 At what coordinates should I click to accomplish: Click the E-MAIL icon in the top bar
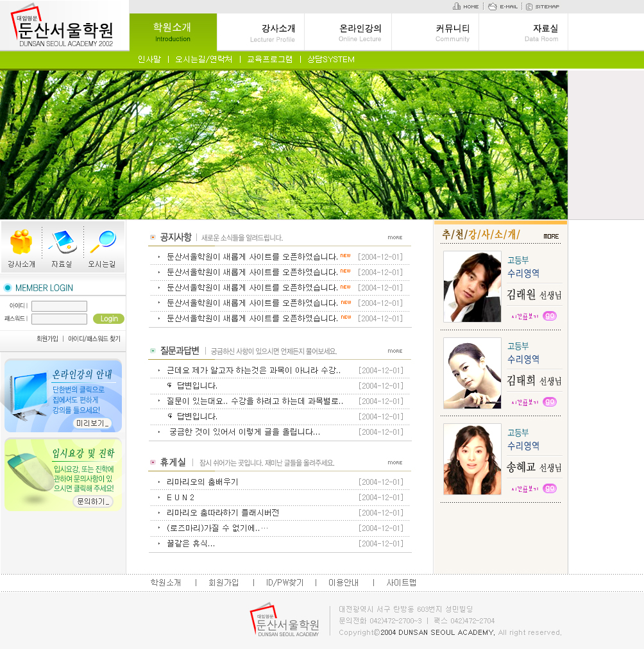493,6
